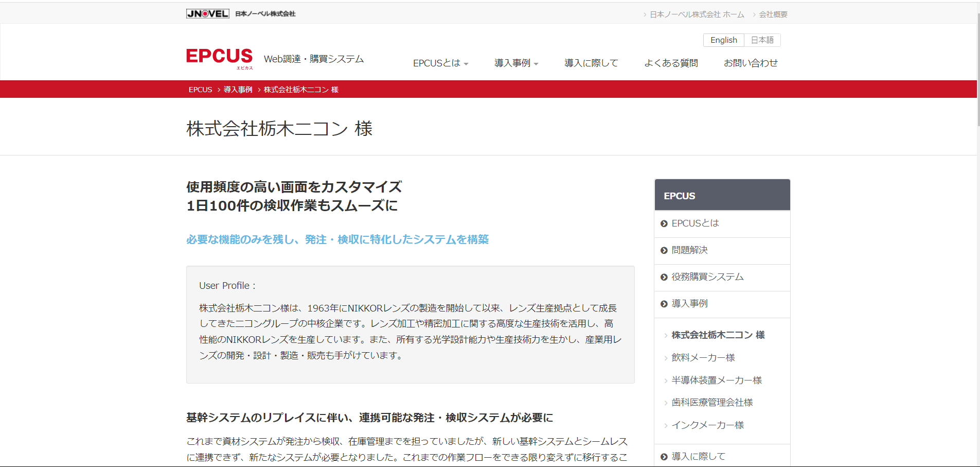
Task: Go to 日本ノーベル株式会社 ホーム link
Action: [697, 14]
